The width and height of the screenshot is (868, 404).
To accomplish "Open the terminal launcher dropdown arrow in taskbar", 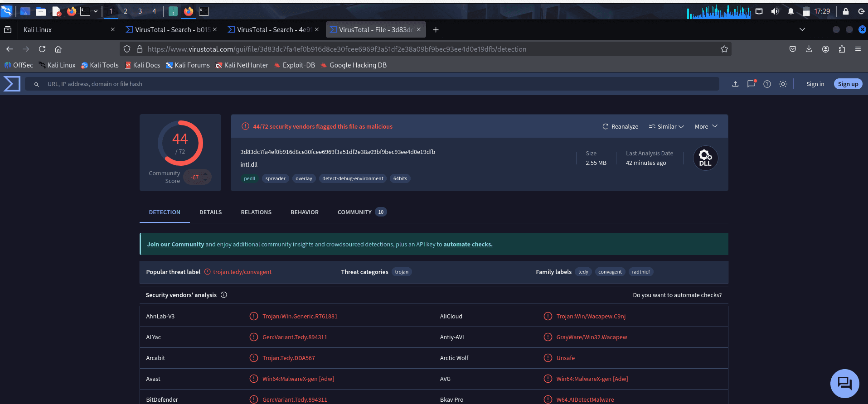I will coord(96,11).
